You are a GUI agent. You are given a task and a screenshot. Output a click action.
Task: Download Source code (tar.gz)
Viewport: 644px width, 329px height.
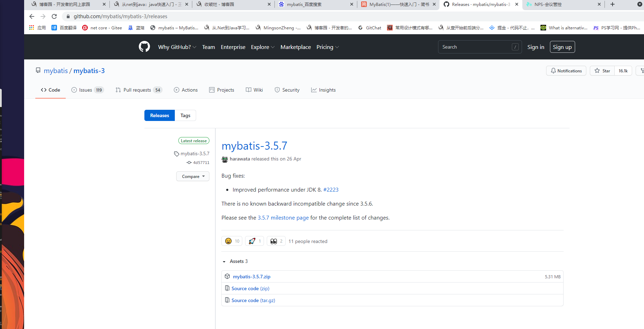253,300
